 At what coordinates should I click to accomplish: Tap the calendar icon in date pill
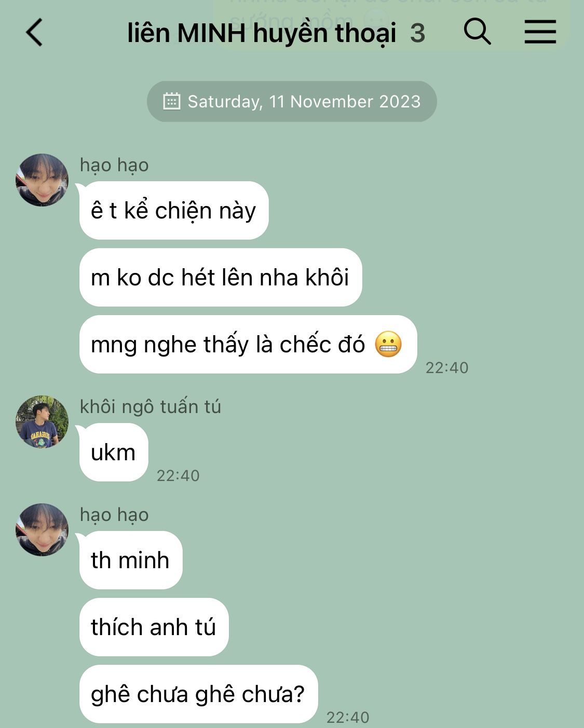click(172, 101)
